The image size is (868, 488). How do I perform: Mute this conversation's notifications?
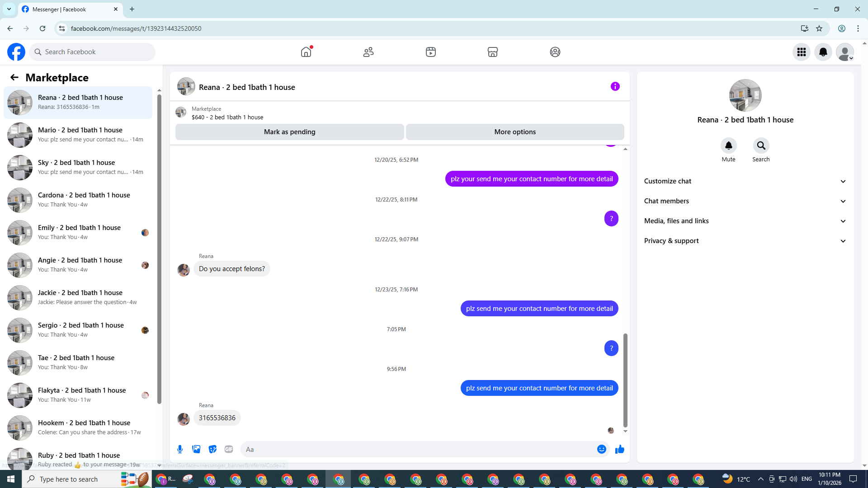[728, 145]
